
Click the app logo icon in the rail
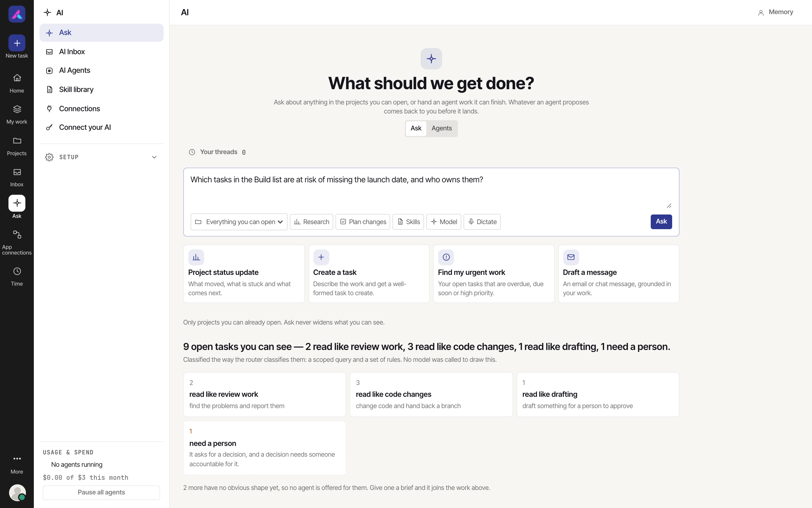[17, 14]
